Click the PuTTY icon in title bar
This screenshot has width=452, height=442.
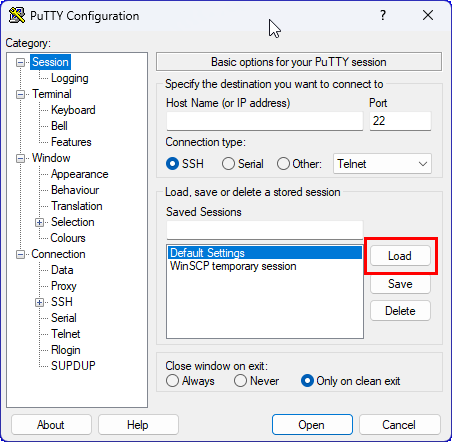(x=17, y=15)
